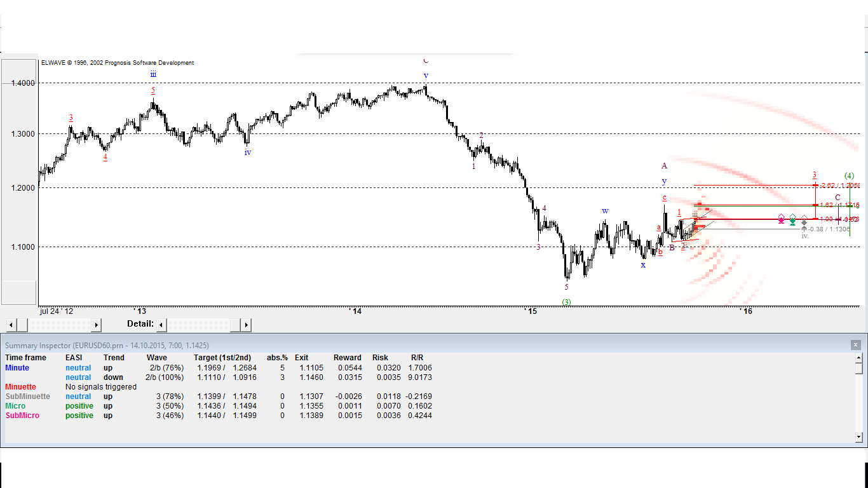Click the green (4) wave label on chart
The height and width of the screenshot is (488, 868).
point(850,175)
